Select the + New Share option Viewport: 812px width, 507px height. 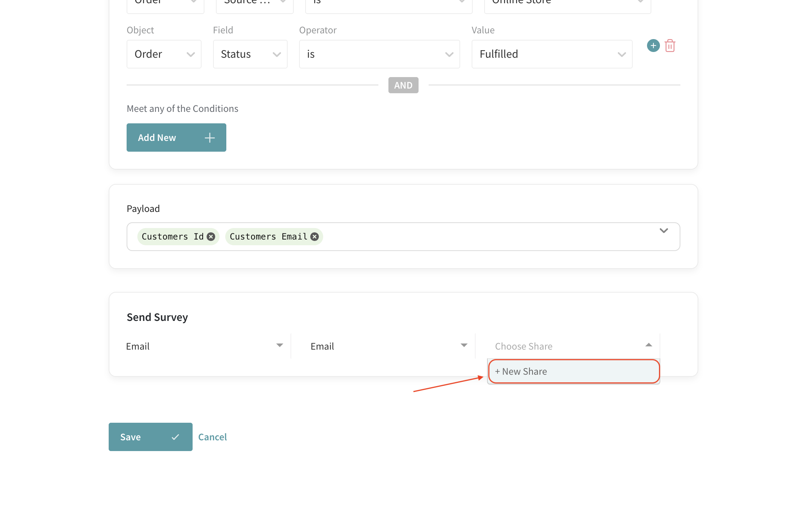[573, 371]
